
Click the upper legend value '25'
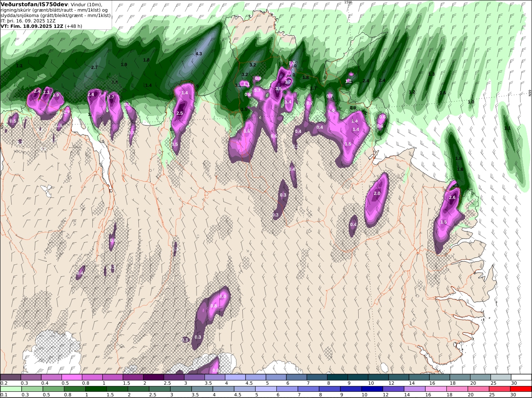494,383
